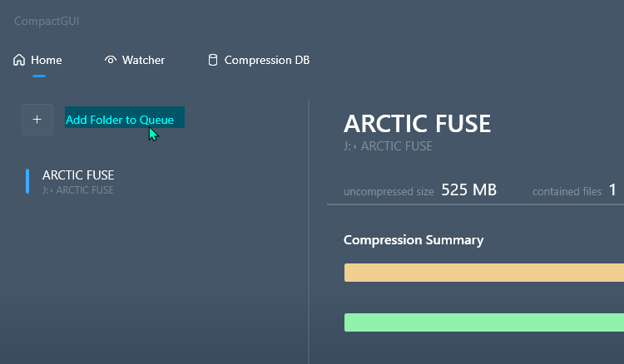Click the Add Folder to Queue label
The height and width of the screenshot is (364, 624).
coord(120,120)
